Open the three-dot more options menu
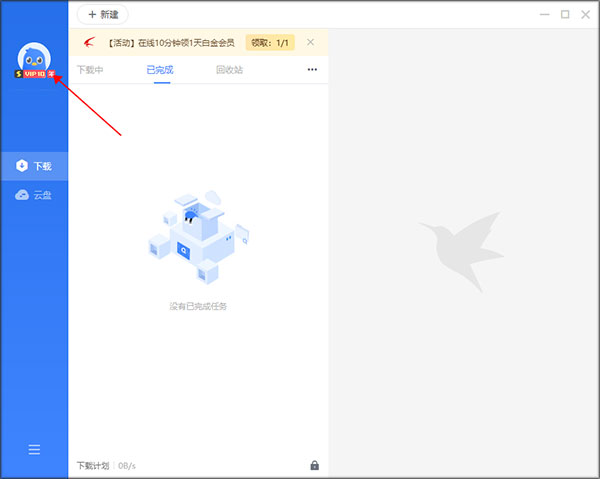600x479 pixels. click(x=312, y=69)
